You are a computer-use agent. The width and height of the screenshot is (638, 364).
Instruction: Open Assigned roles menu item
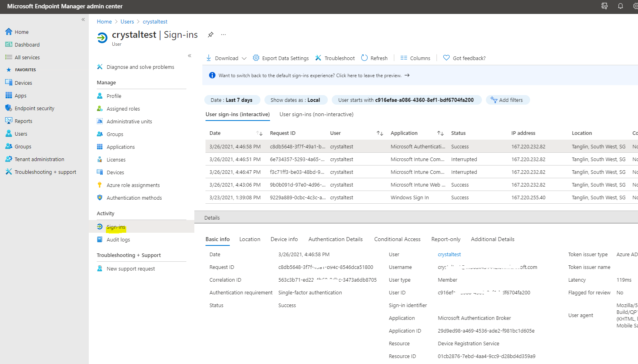[x=123, y=109]
